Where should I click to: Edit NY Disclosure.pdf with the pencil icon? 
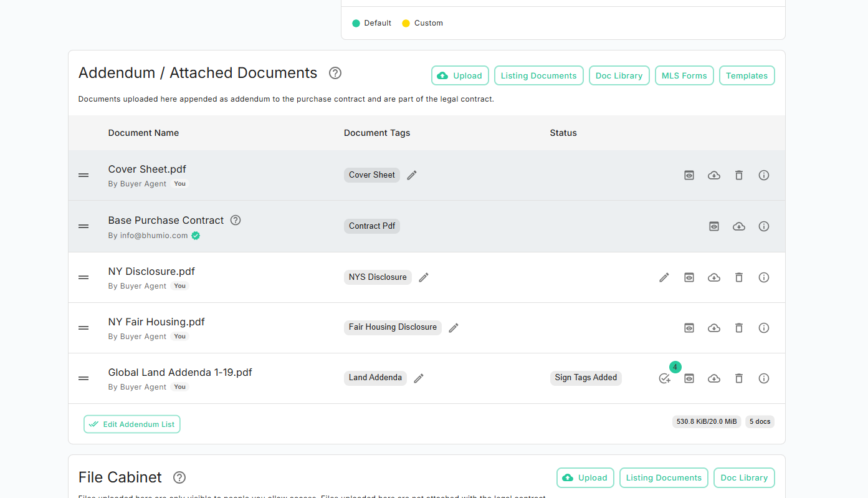664,277
